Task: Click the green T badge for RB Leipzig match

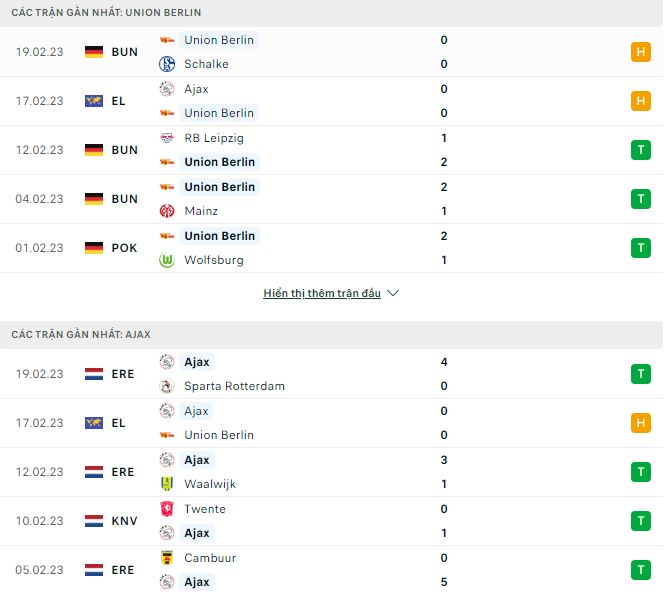Action: click(641, 150)
